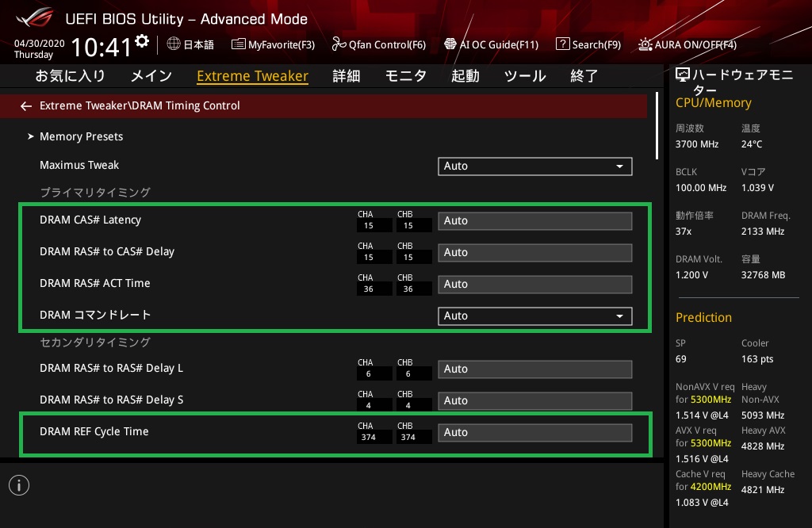Open the モニタ tab

(405, 76)
